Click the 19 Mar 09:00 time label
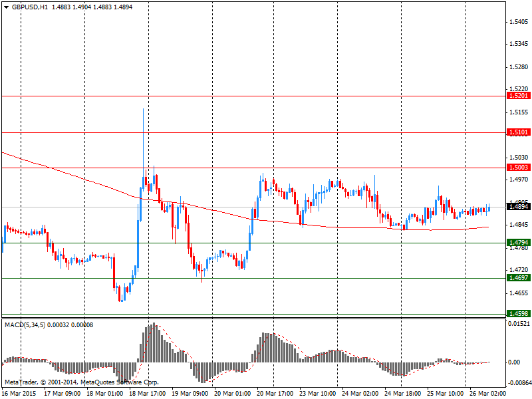This screenshot has width=532, height=399. (x=190, y=394)
